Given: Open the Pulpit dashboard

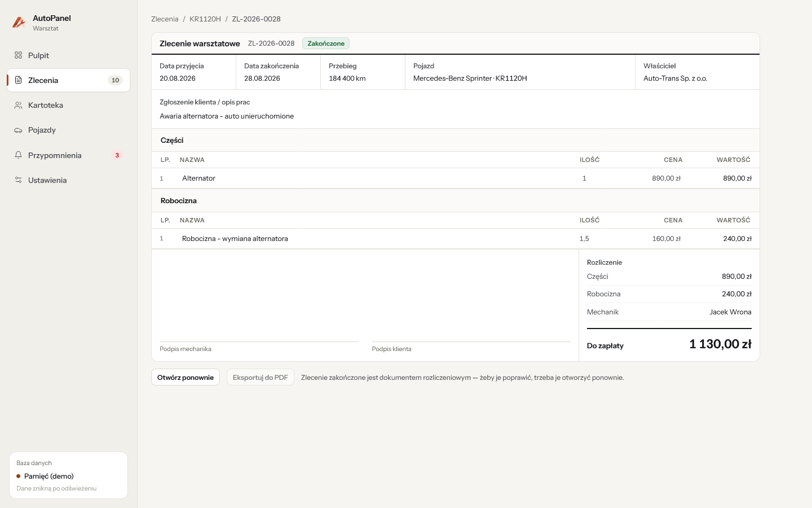Looking at the screenshot, I should pyautogui.click(x=68, y=55).
